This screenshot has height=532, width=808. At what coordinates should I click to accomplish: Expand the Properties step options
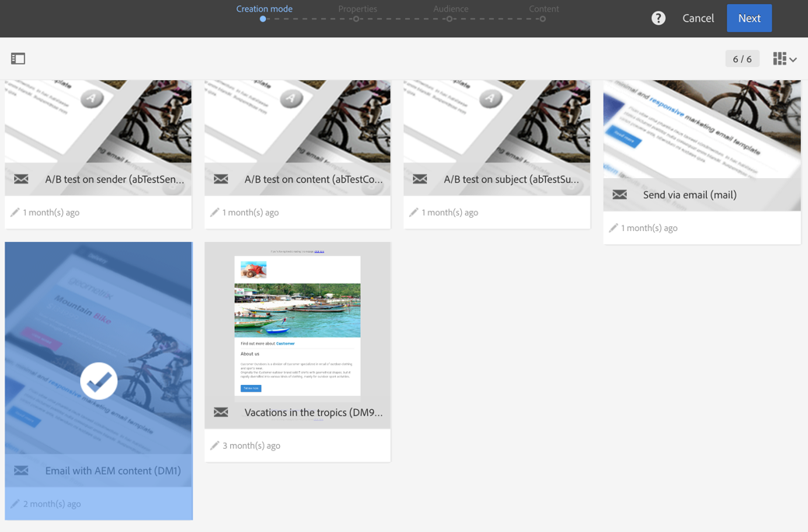coord(357,9)
